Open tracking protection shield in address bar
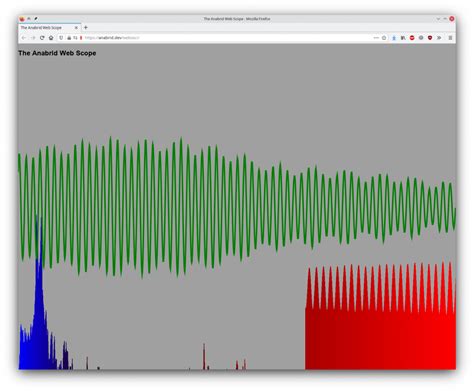 click(x=61, y=38)
